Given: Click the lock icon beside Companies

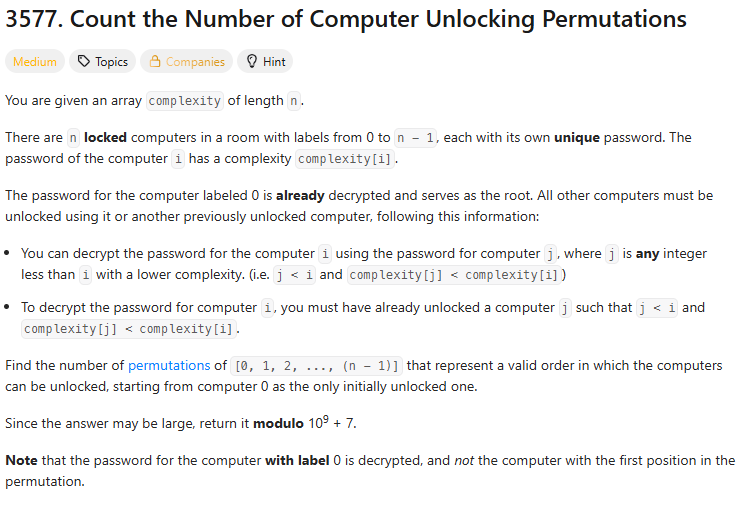Looking at the screenshot, I should pos(154,61).
